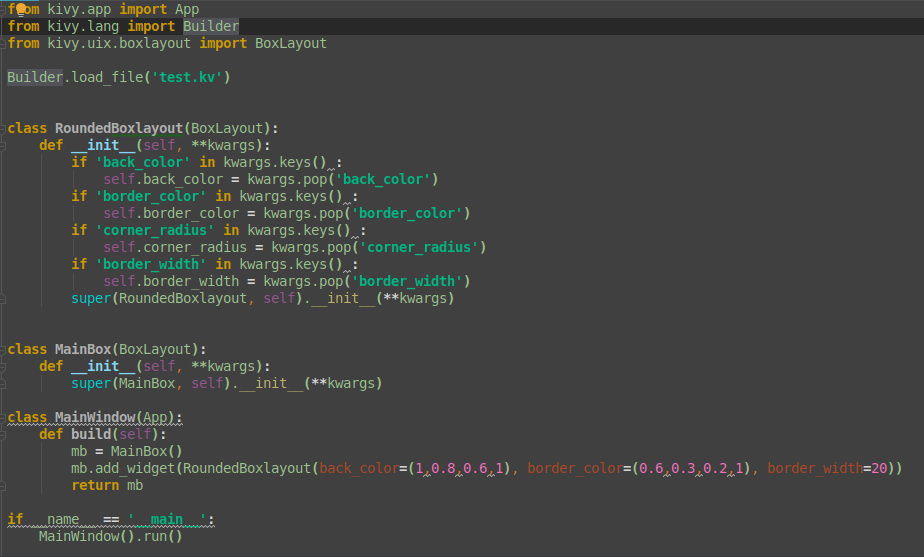Click the MainWindow class name in its definition
The image size is (924, 557).
[x=95, y=417]
